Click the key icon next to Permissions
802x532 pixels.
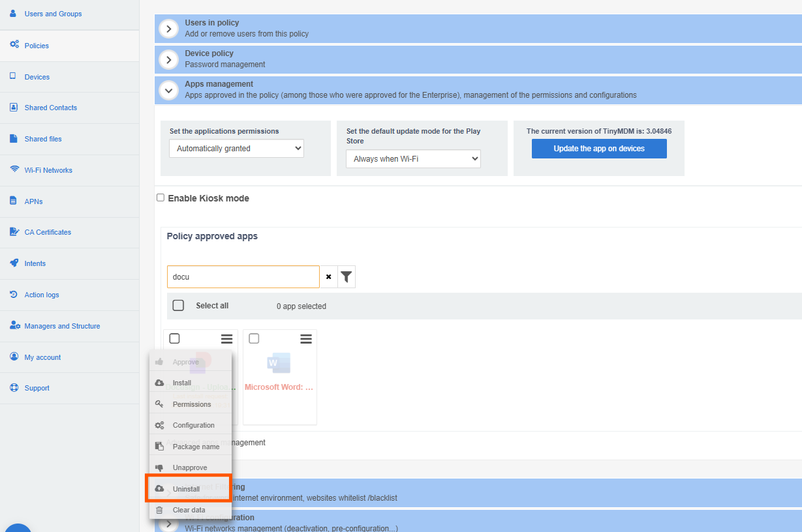point(159,404)
